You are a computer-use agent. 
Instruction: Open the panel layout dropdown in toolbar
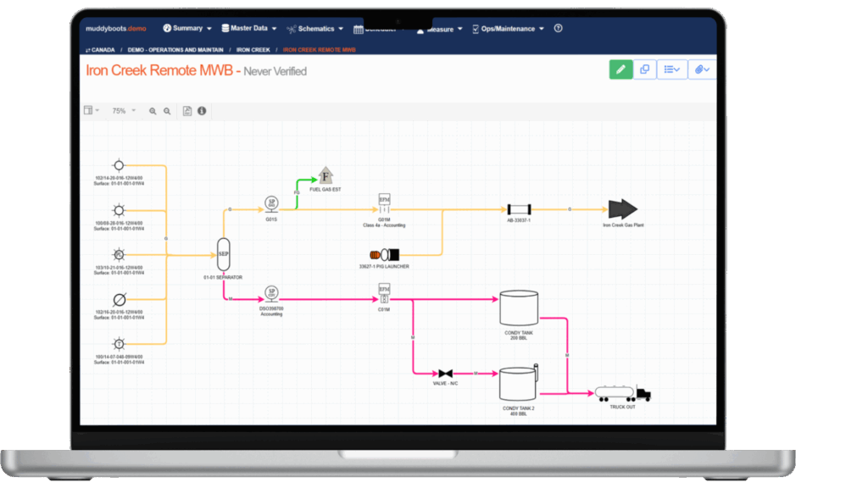click(92, 111)
